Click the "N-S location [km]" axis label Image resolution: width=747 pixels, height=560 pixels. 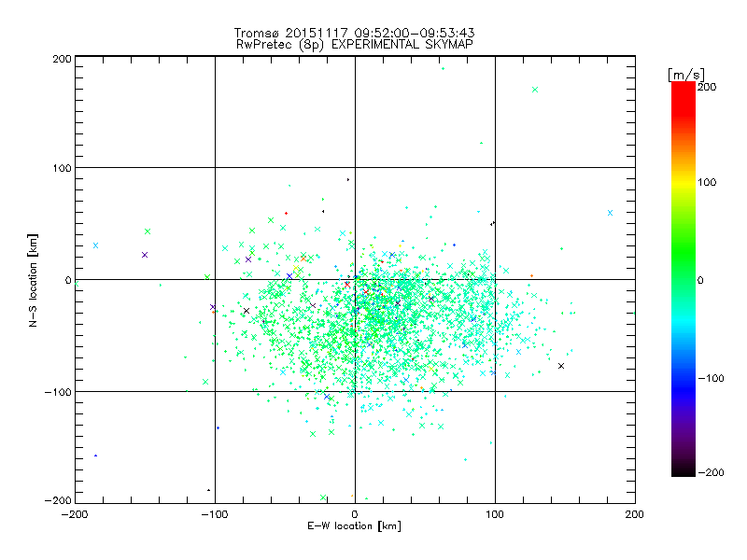[x=33, y=280]
